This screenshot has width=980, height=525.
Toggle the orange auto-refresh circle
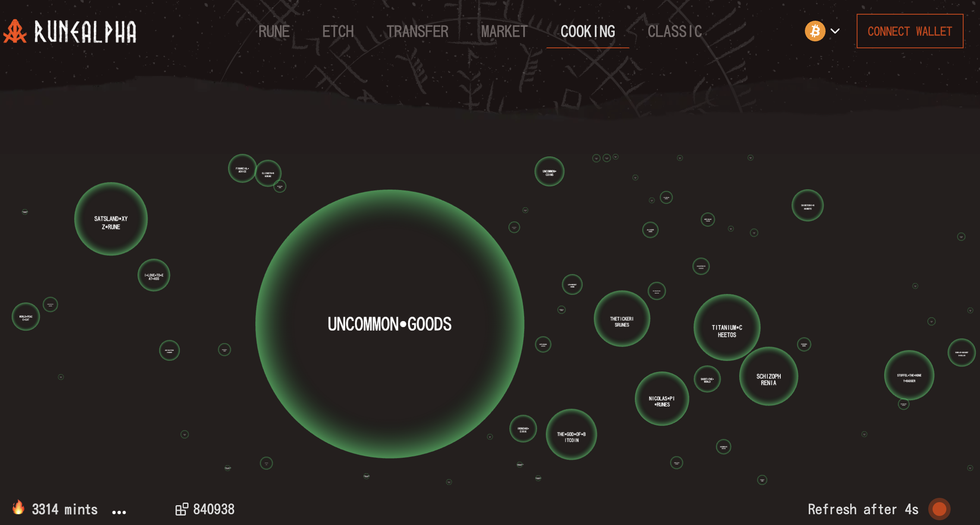coord(939,509)
